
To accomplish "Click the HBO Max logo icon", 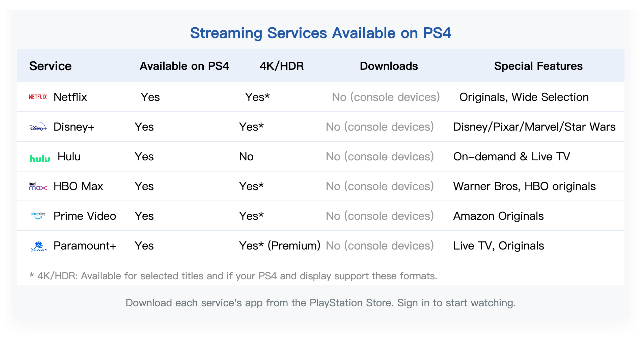I will point(38,186).
